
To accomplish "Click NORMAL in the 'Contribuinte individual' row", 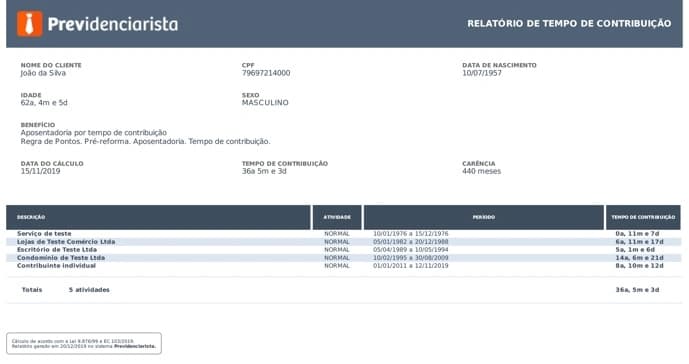I will [x=337, y=266].
